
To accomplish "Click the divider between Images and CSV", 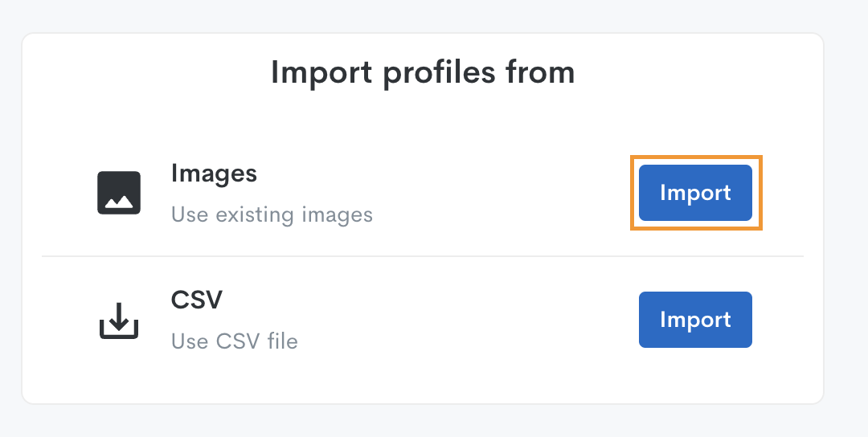I will pyautogui.click(x=423, y=256).
